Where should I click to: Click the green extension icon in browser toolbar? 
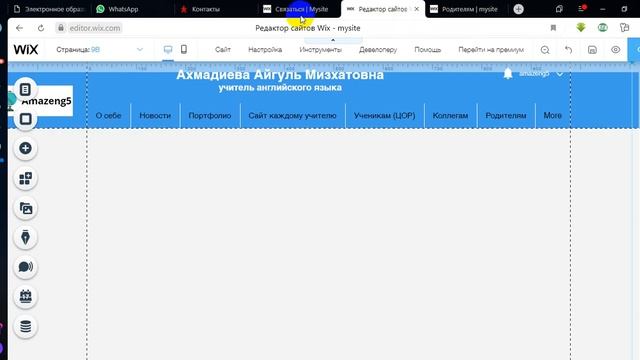(602, 28)
